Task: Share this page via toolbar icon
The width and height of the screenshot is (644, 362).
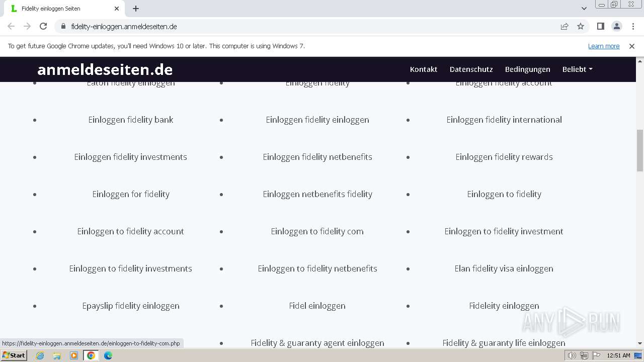Action: click(565, 26)
